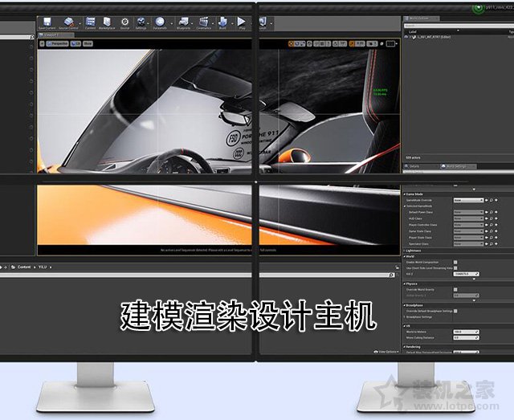Viewport: 514px width, 420px height.
Task: Use selected asset for Spectator Class
Action: tap(487, 244)
